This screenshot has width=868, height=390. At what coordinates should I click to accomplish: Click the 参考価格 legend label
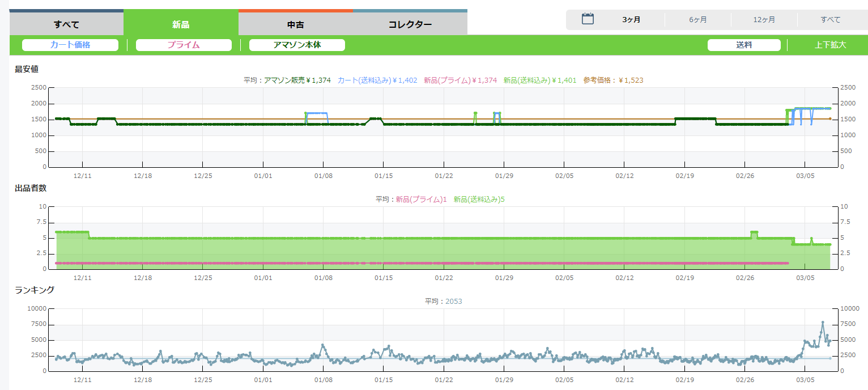coord(613,80)
